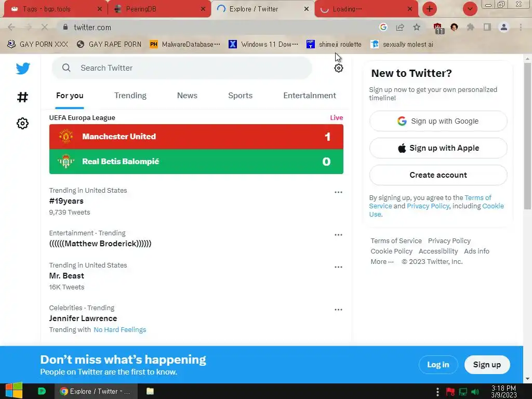The height and width of the screenshot is (399, 532).
Task: Open the MalwareDatabase bookmark
Action: coord(185,45)
